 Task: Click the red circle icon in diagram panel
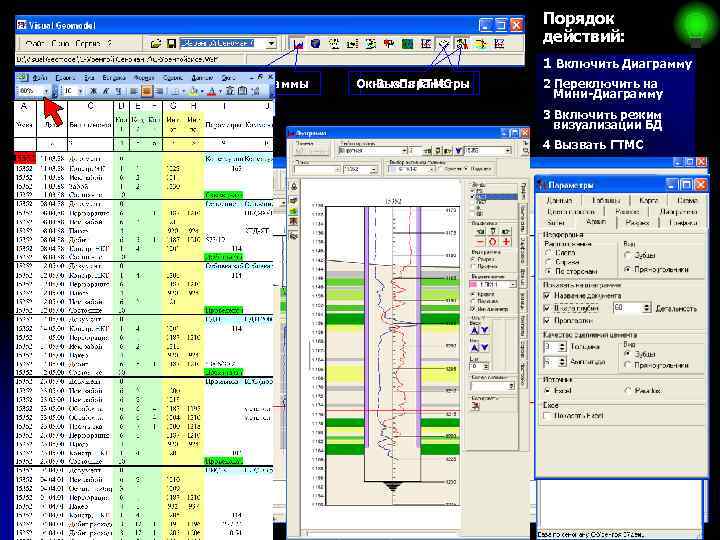coord(493,242)
